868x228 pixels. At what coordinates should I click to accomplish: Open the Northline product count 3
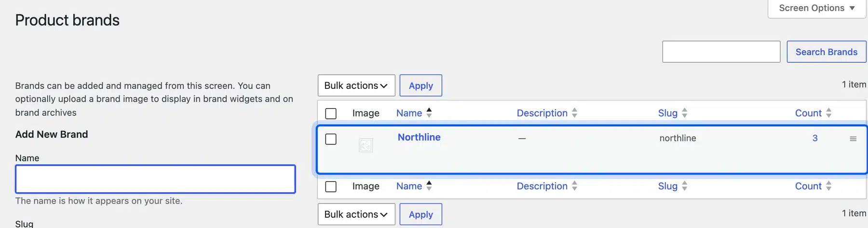click(x=815, y=138)
